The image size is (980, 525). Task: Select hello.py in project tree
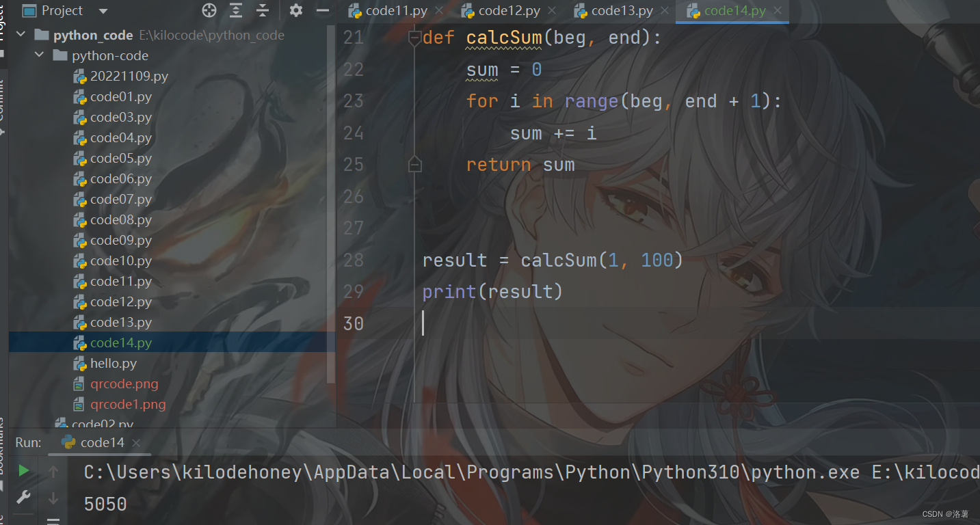114,363
